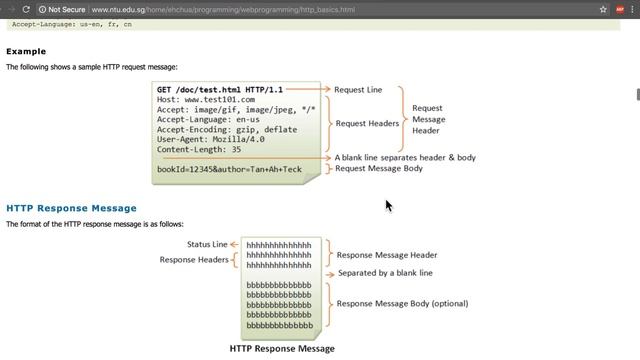The width and height of the screenshot is (640, 360).
Task: Click the 'Separated by a blank line' label
Action: point(385,273)
